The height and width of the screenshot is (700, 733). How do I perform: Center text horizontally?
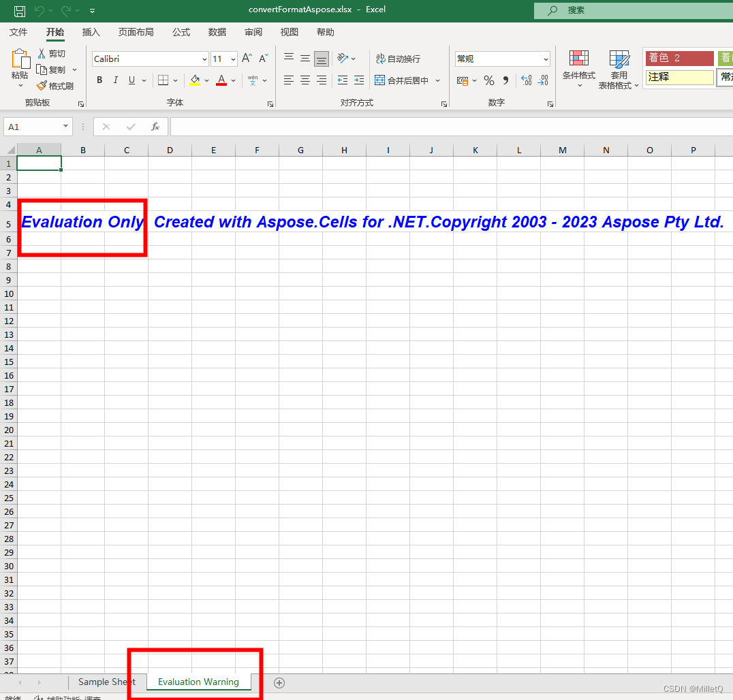pos(305,80)
